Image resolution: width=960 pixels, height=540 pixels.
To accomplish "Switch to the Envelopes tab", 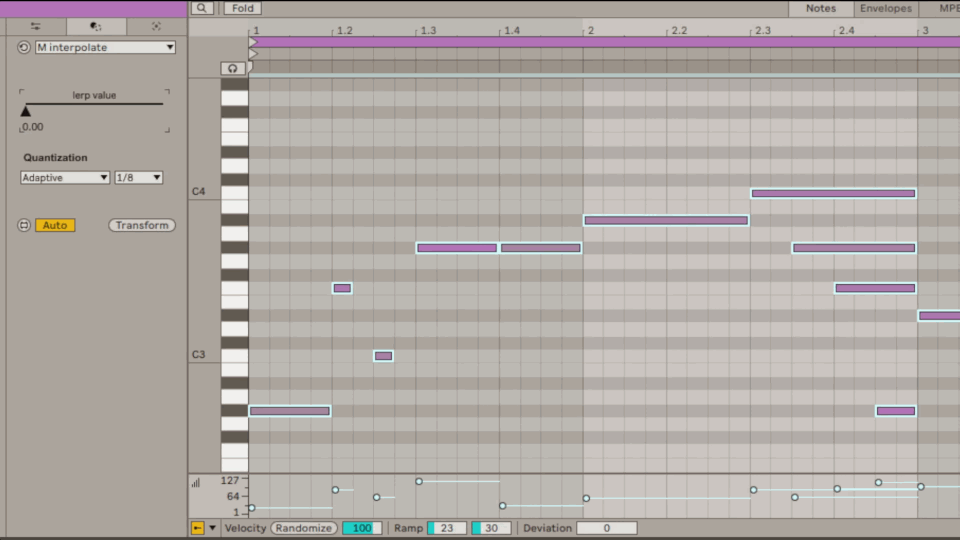I will [x=885, y=8].
